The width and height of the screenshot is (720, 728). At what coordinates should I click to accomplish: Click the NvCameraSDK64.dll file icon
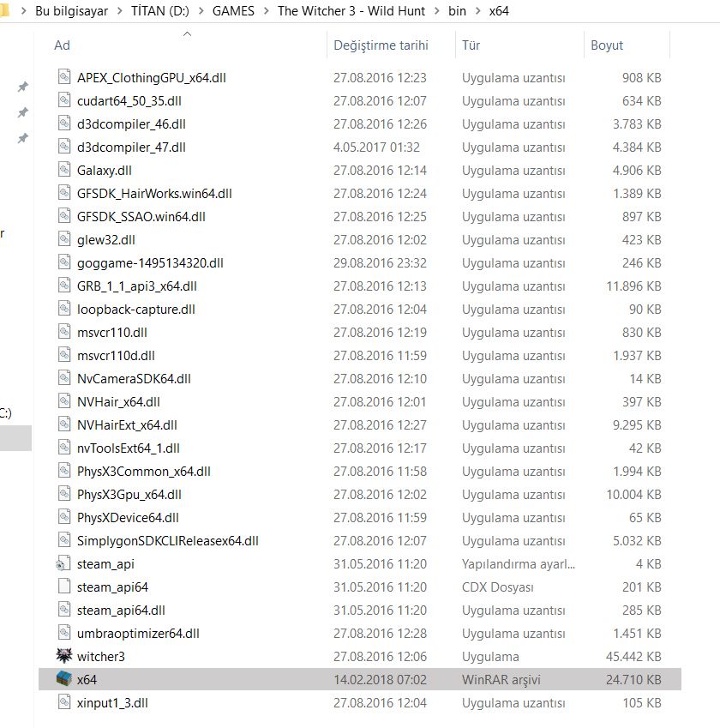tap(64, 378)
